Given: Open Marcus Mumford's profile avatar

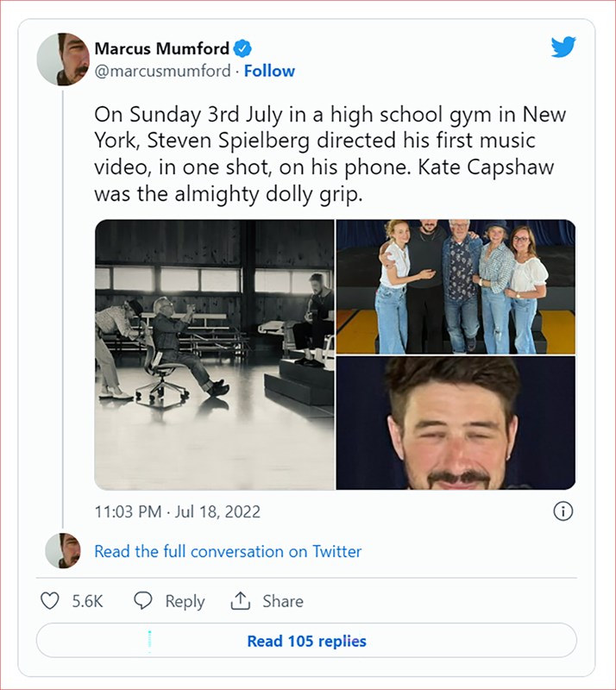Looking at the screenshot, I should 63,60.
